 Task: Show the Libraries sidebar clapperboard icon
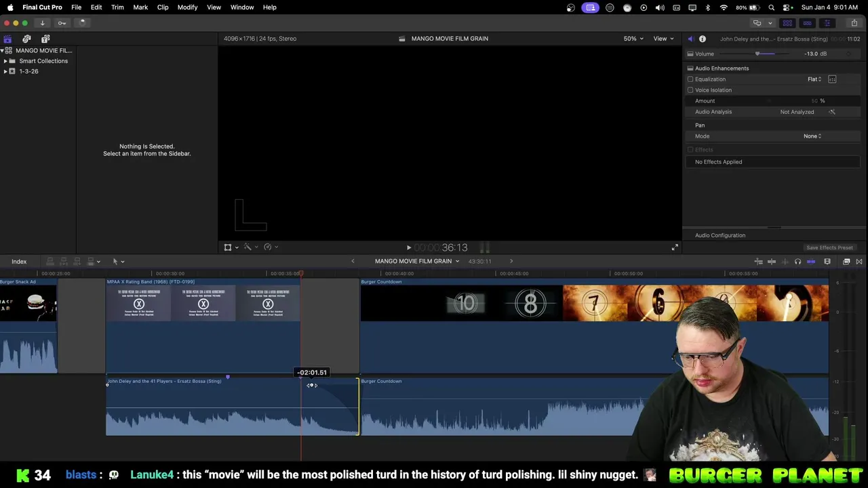(7, 39)
